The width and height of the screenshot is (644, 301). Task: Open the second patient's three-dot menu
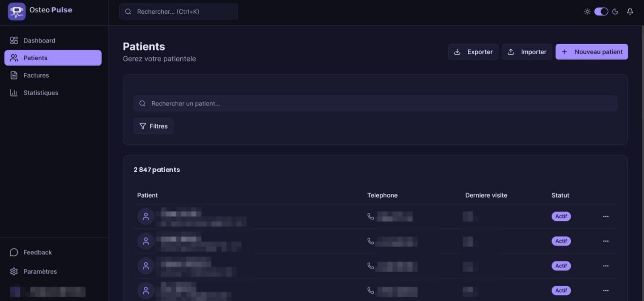click(x=606, y=241)
